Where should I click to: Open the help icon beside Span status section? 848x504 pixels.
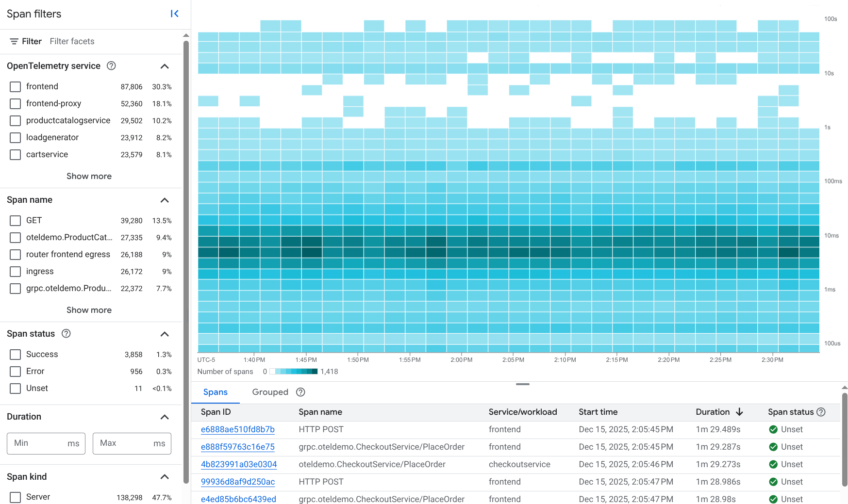pos(67,333)
